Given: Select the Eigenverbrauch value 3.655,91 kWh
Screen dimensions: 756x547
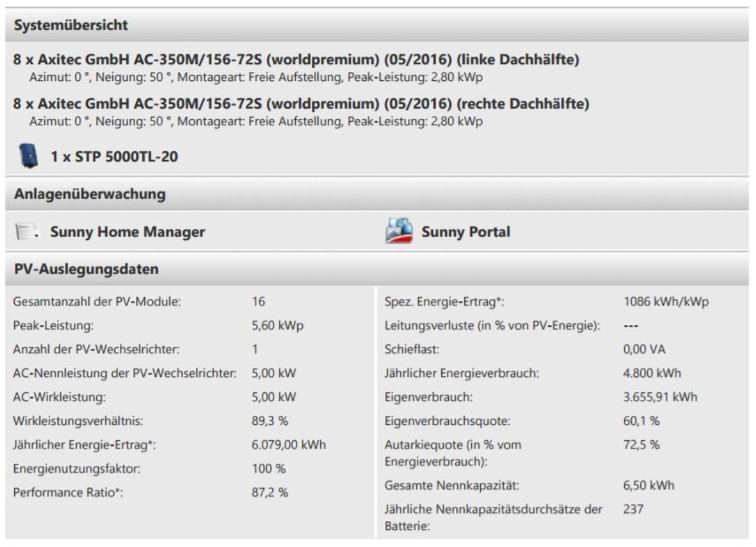Looking at the screenshot, I should pos(660,397).
